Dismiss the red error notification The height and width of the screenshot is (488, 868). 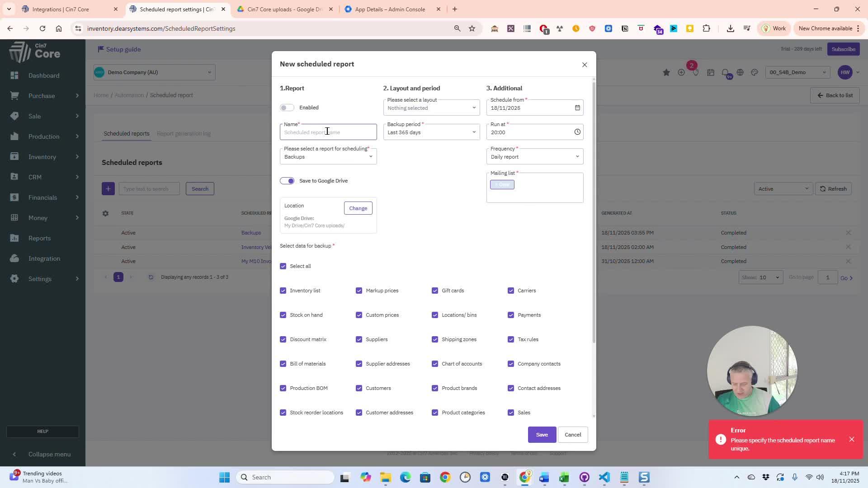tap(852, 439)
